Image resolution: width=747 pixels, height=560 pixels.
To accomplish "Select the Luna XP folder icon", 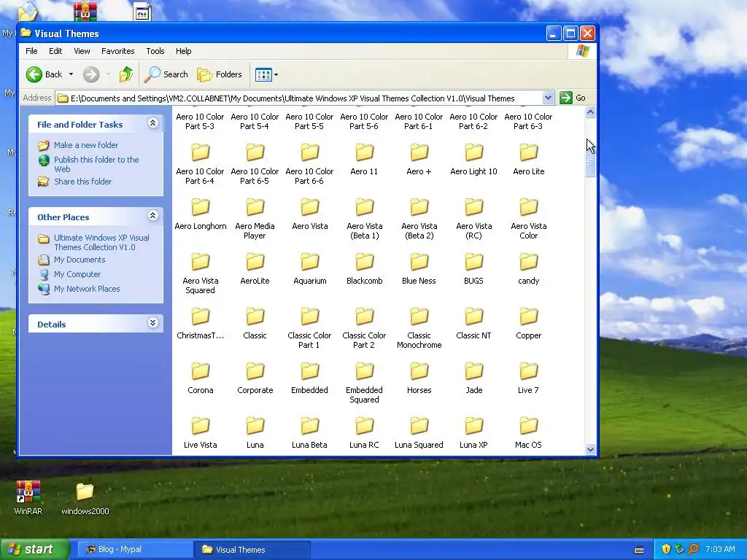I will (x=474, y=426).
